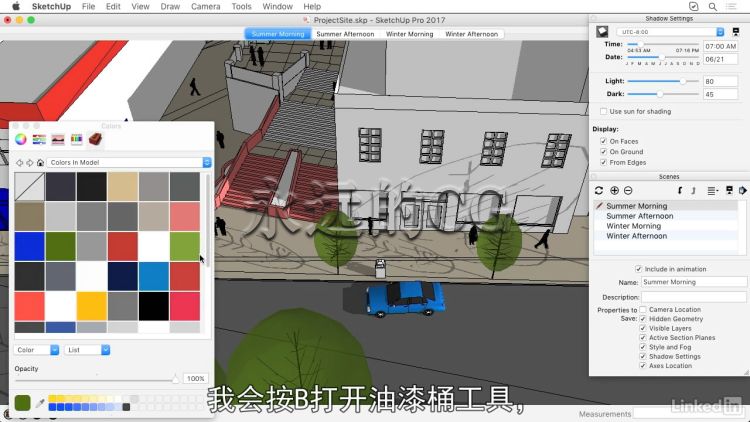Toggle the Hidden Geometry checkbox
Screen dimensions: 750x422
[643, 319]
